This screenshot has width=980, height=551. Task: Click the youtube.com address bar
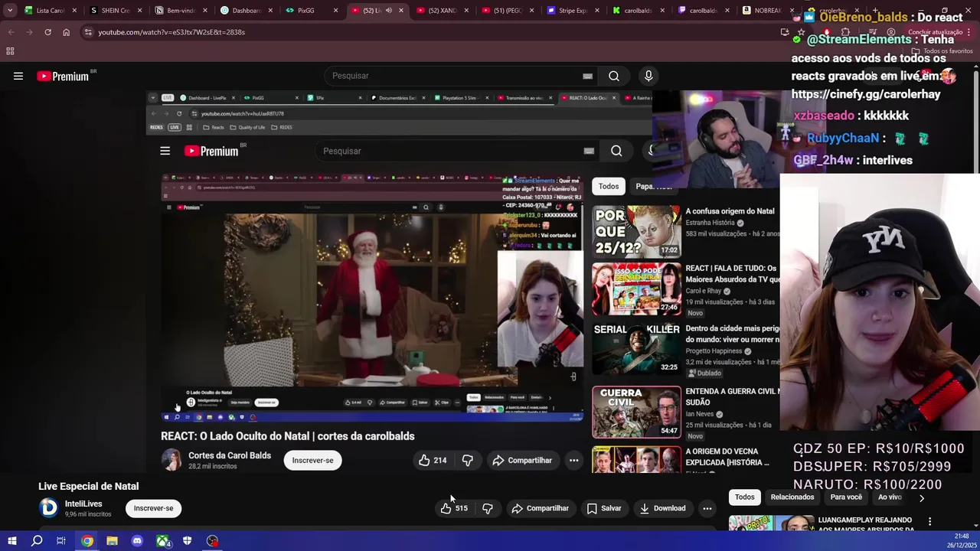click(429, 32)
